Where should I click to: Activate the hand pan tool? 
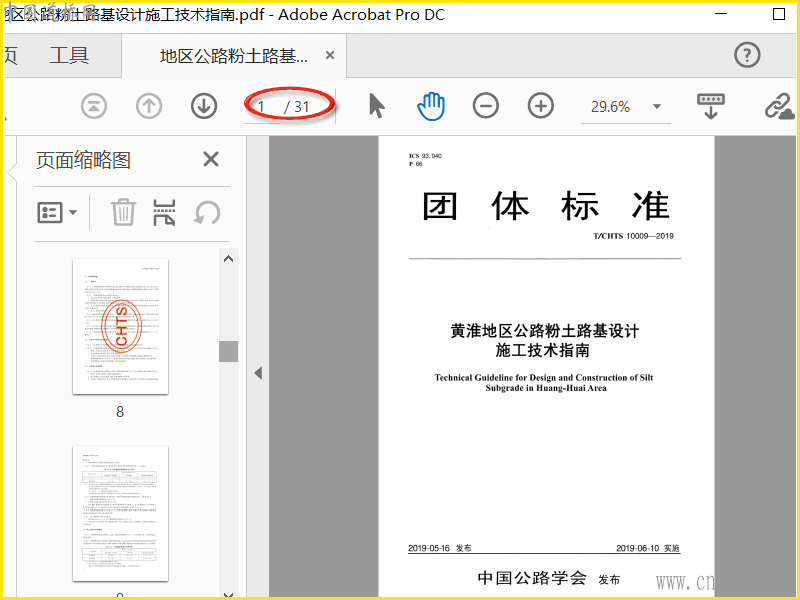431,106
